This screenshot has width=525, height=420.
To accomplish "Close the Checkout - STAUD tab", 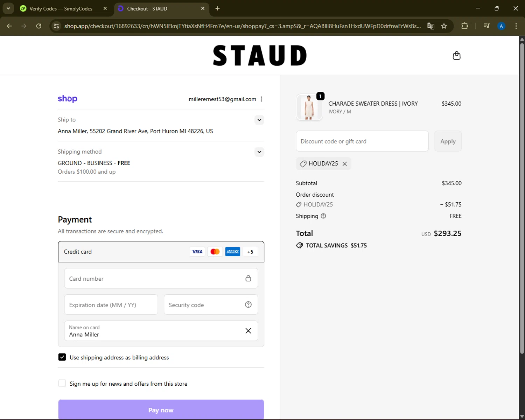I will (203, 8).
